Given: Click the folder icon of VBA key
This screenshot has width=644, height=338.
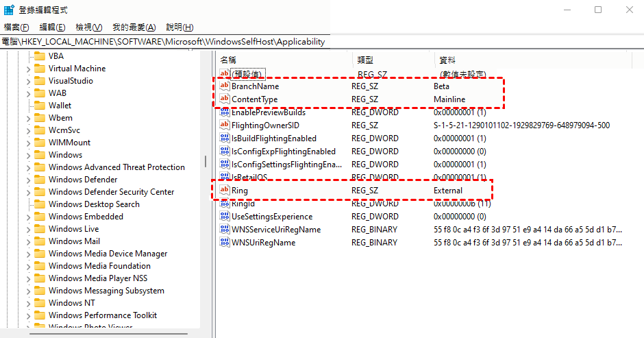Looking at the screenshot, I should (40, 56).
